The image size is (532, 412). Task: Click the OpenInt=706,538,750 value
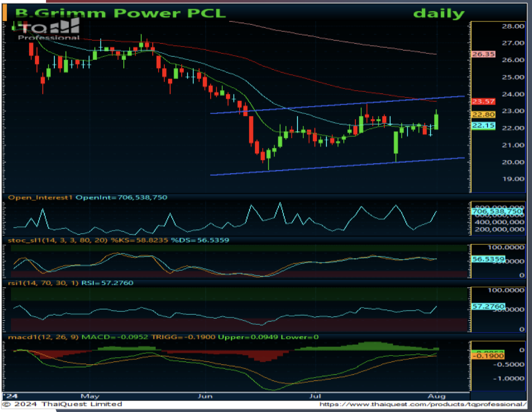click(x=121, y=198)
